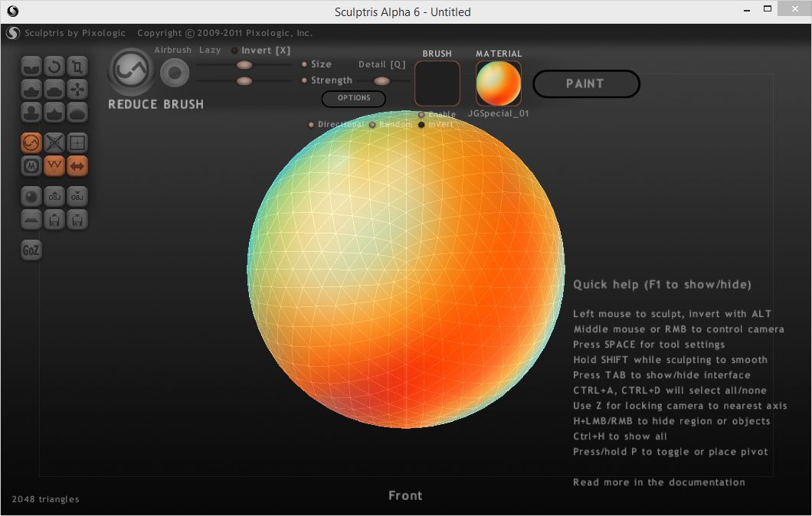This screenshot has width=812, height=516.
Task: Toggle the Invert [X] option
Action: pyautogui.click(x=235, y=51)
